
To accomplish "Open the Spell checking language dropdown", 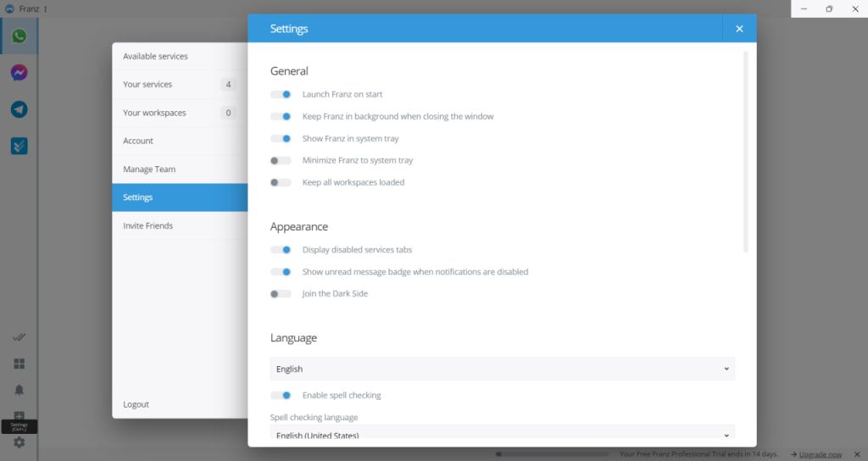I will (502, 434).
